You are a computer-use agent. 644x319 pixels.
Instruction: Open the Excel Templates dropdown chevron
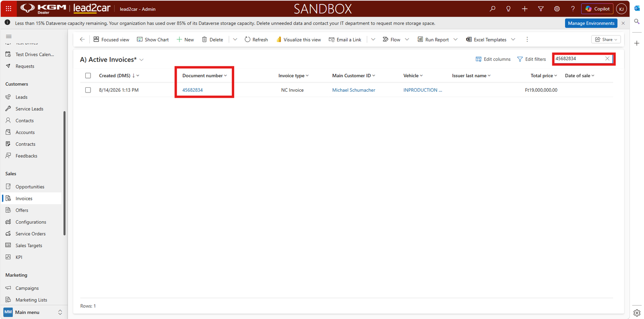(513, 39)
